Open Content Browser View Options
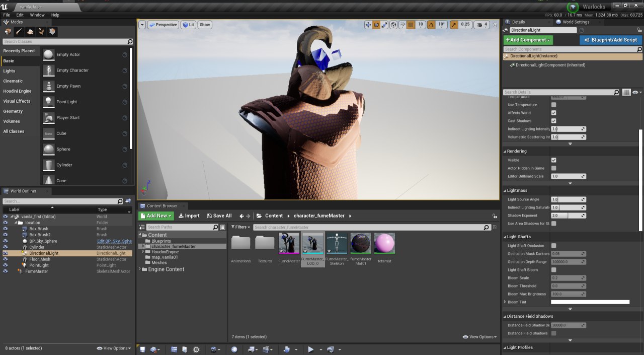 pyautogui.click(x=479, y=337)
